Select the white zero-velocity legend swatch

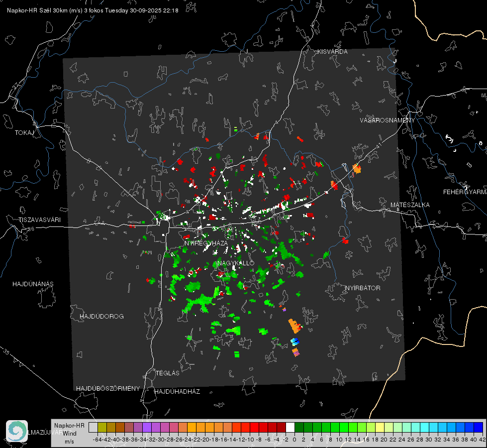(x=290, y=427)
